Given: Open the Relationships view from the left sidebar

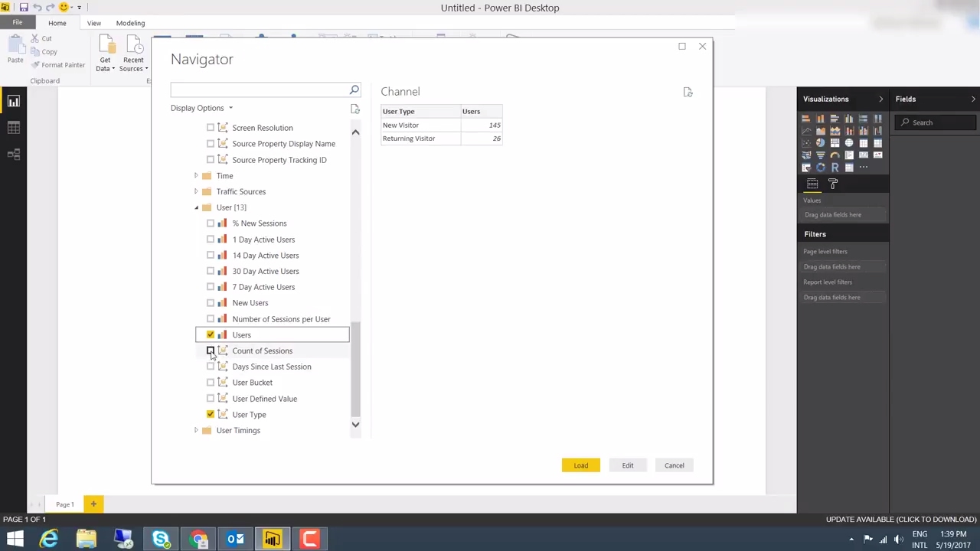Looking at the screenshot, I should (x=13, y=155).
